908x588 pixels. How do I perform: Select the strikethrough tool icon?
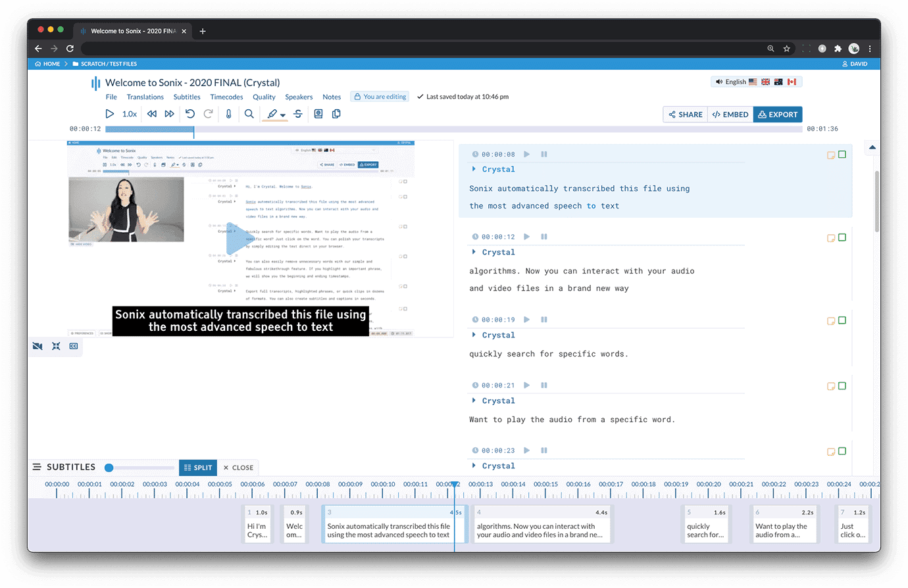(298, 114)
